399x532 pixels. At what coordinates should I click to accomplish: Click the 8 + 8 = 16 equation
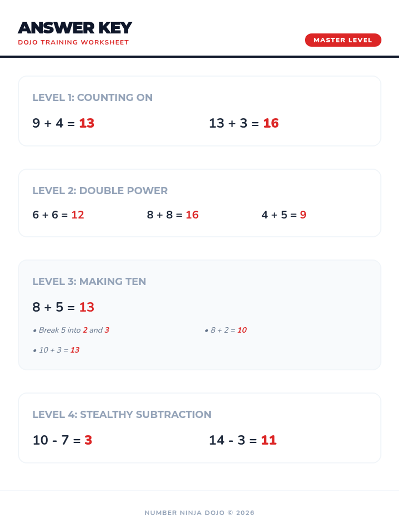coord(173,215)
